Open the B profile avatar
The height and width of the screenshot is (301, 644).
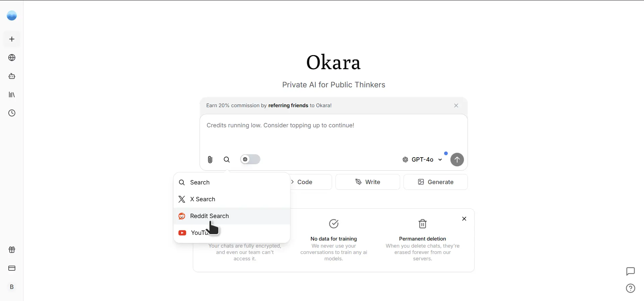coord(12,287)
